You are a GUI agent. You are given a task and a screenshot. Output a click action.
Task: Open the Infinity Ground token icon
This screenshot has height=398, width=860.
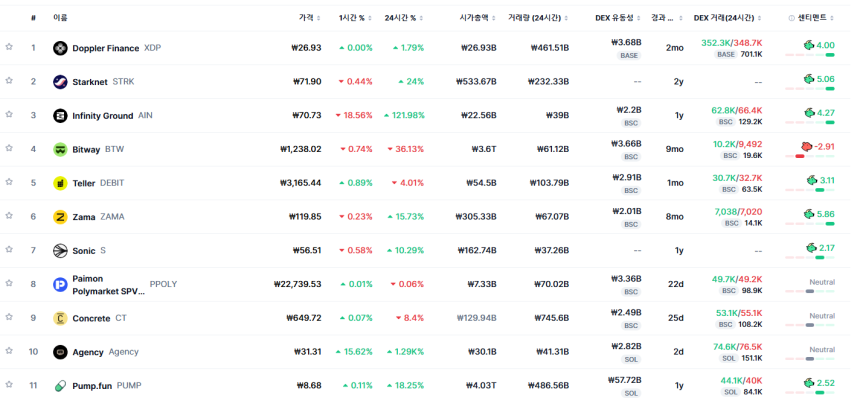(60, 116)
